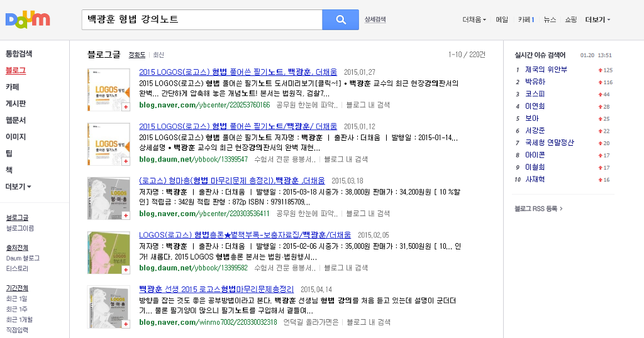Open 형마총 result book thumbnail

pos(109,199)
